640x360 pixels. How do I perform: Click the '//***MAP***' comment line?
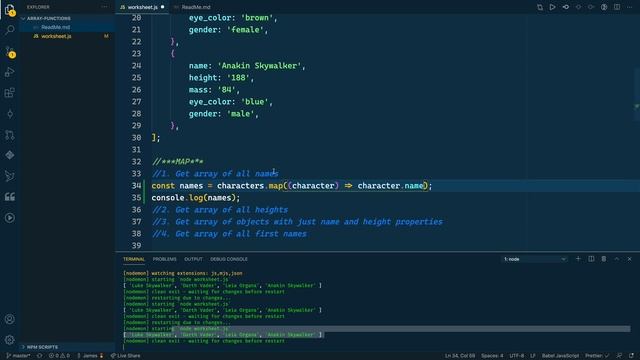tap(178, 162)
